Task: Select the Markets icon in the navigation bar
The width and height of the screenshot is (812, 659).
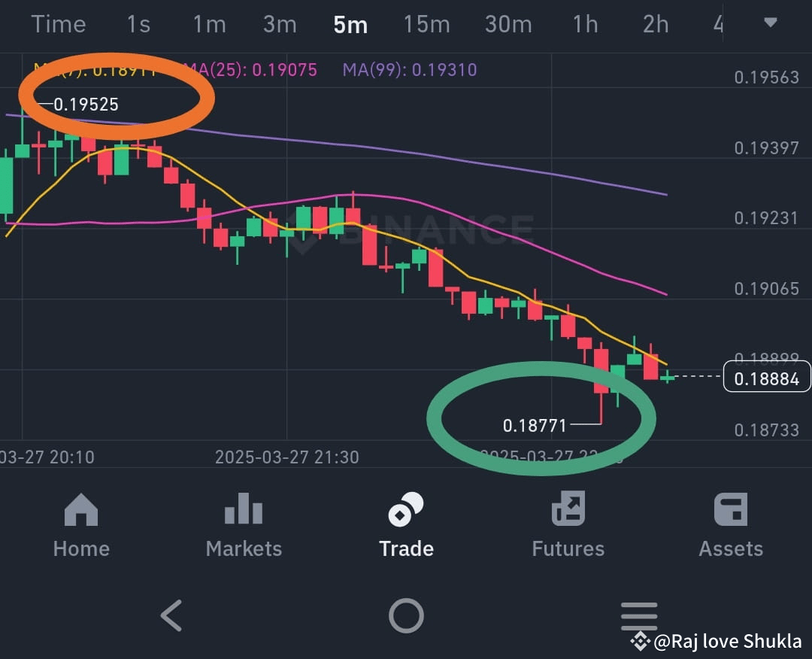Action: 243,523
